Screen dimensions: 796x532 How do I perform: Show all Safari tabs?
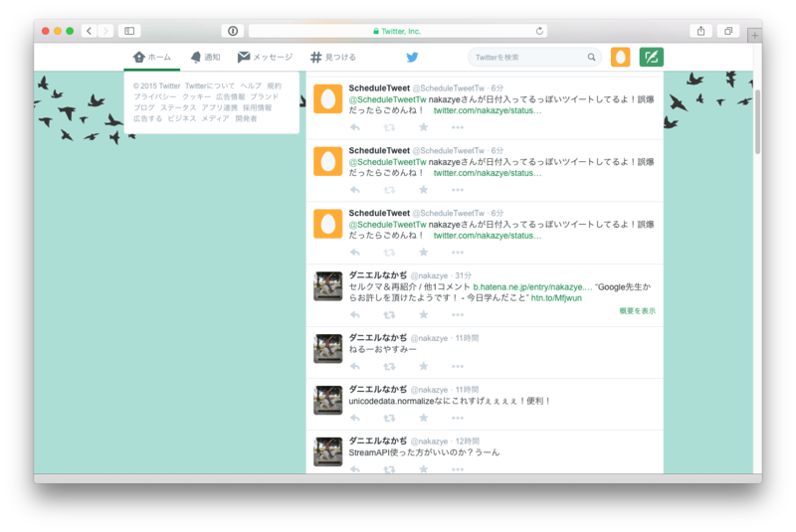728,31
